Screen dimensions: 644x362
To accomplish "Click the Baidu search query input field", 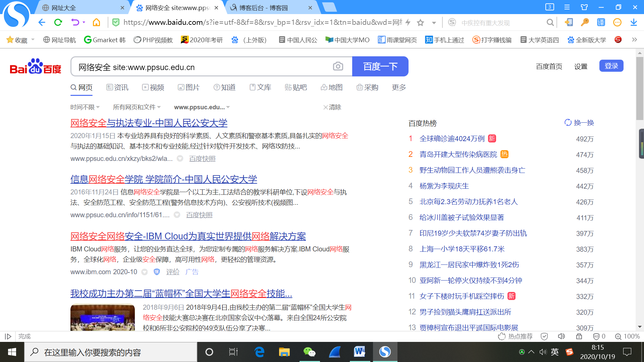I will point(201,67).
